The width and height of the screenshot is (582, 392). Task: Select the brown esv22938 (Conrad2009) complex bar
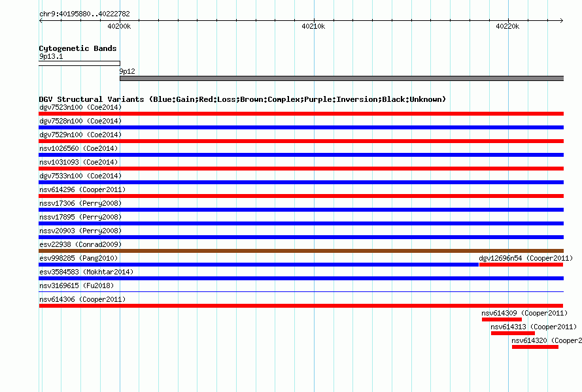301,251
